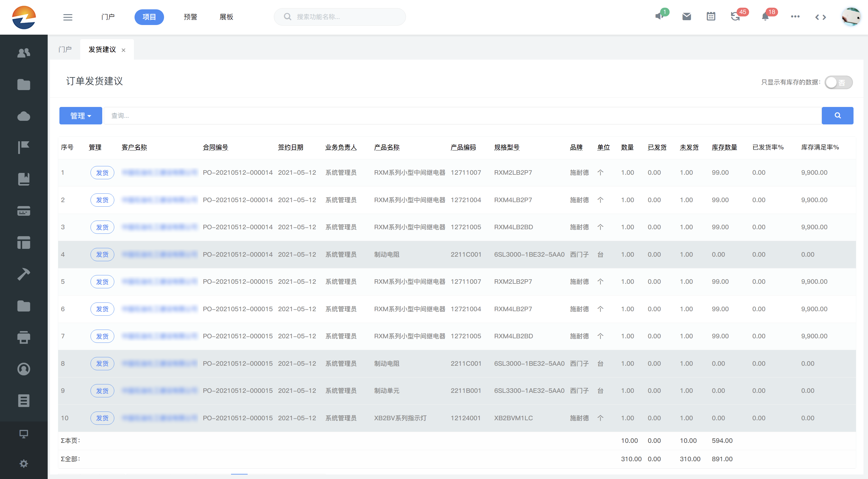Open the three-dots more options menu
Image resolution: width=868 pixels, height=479 pixels.
point(795,17)
